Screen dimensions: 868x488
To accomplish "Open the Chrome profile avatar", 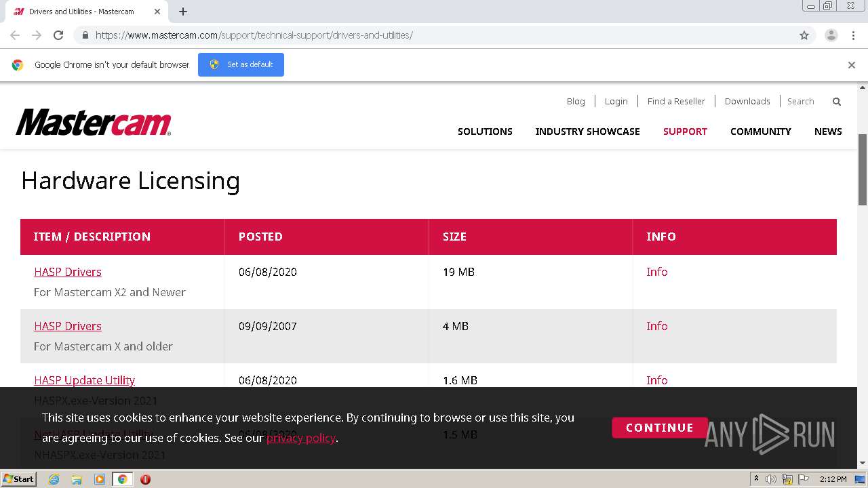I will [x=831, y=35].
